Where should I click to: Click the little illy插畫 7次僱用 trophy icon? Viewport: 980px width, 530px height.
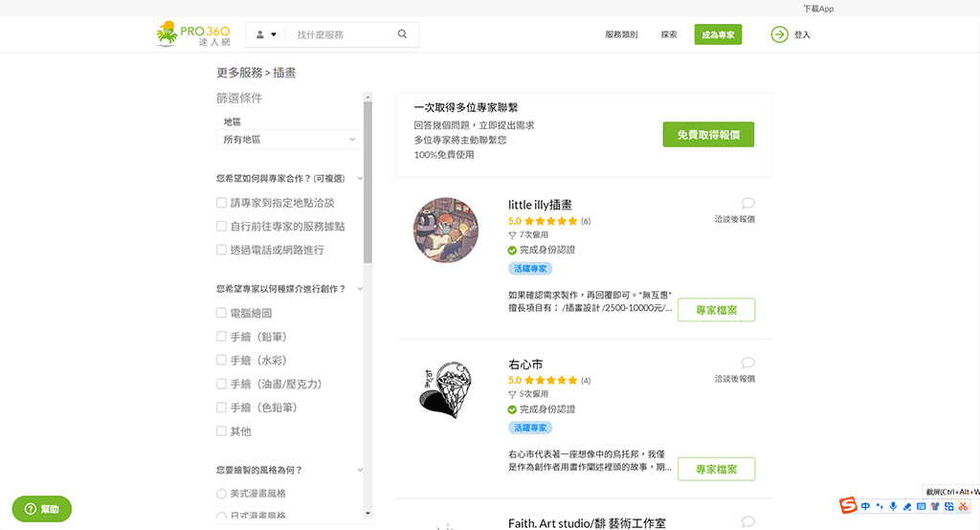(x=512, y=235)
